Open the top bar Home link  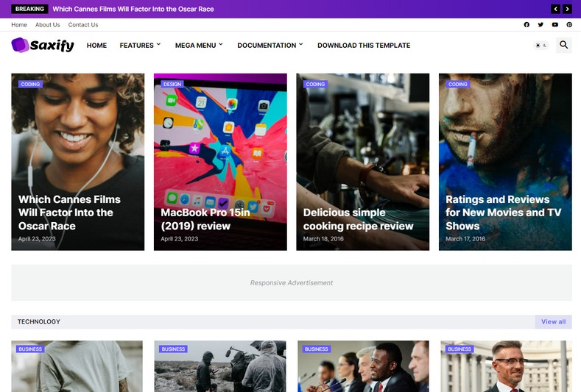coord(19,24)
